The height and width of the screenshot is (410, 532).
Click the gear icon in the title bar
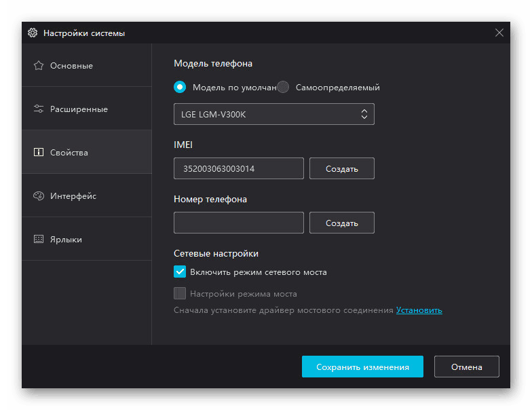(x=33, y=33)
